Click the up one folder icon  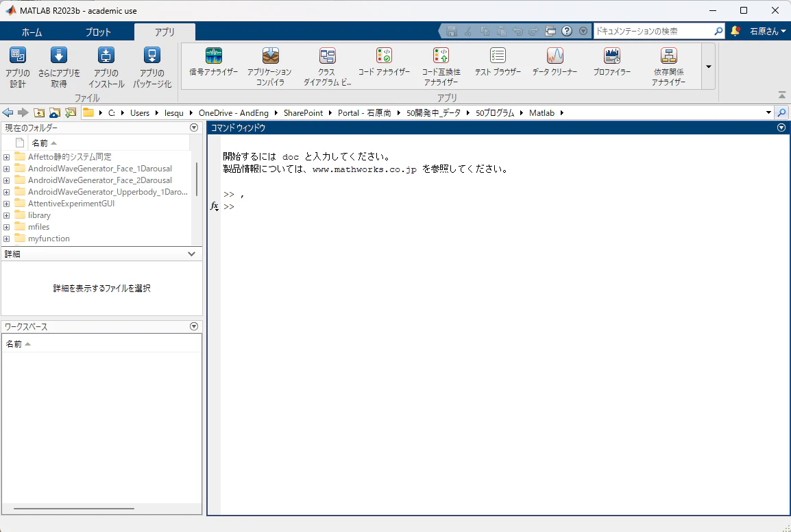coord(39,112)
